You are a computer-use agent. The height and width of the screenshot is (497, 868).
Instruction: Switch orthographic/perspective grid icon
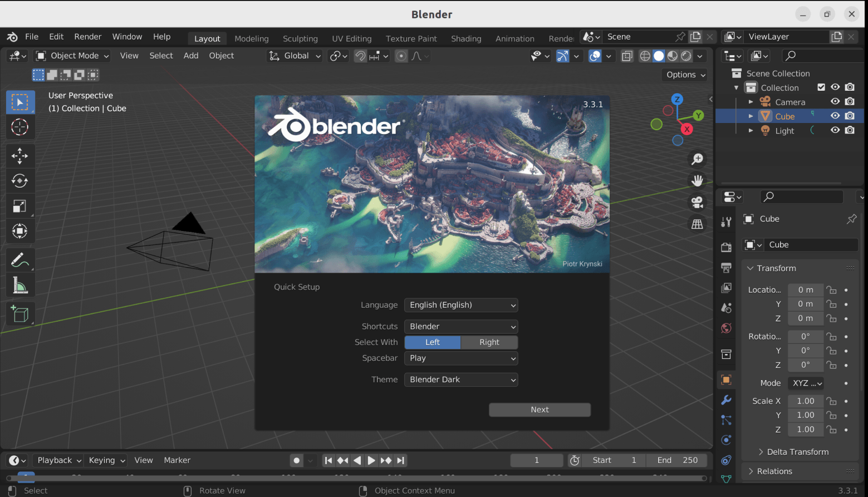pos(697,224)
